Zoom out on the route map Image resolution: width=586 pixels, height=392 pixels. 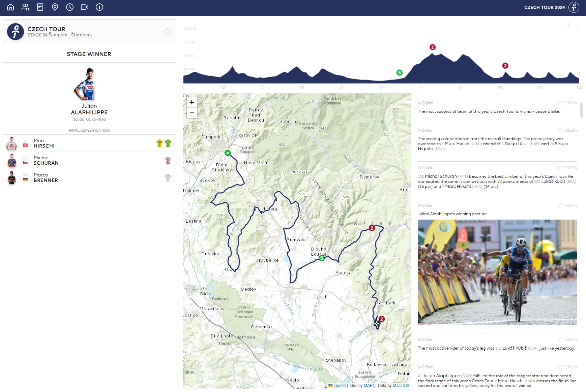[192, 113]
